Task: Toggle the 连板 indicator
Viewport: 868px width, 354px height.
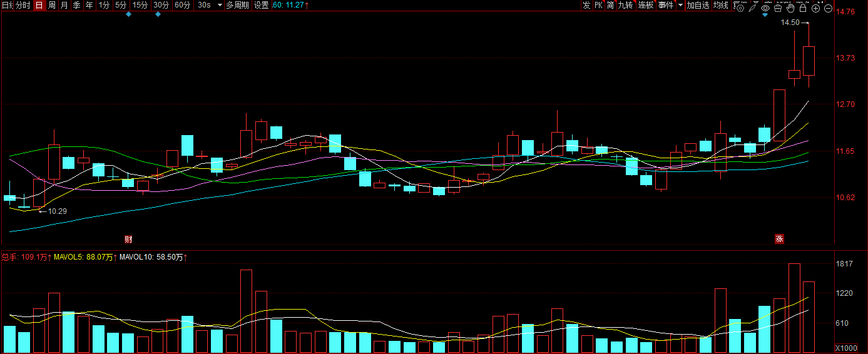Action: click(x=646, y=5)
